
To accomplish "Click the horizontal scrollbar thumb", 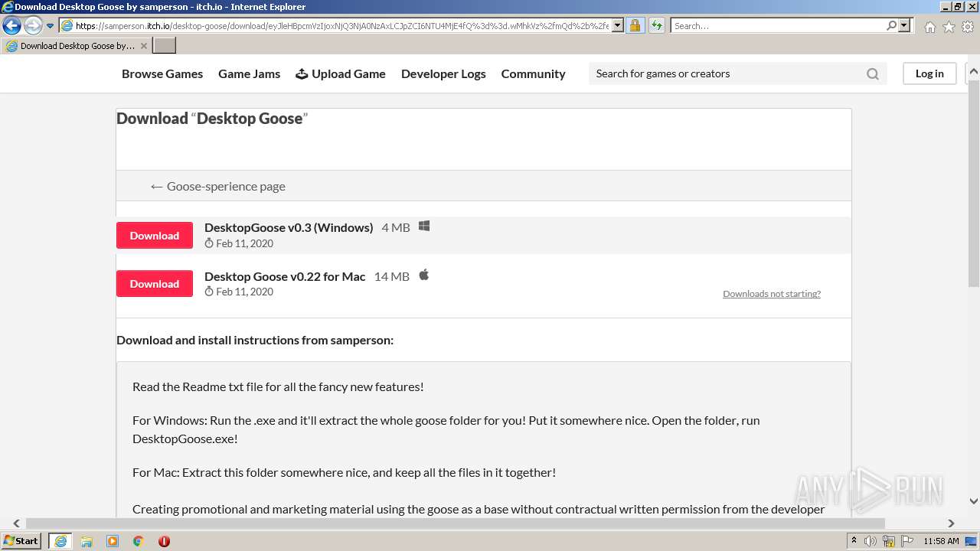I will 456,523.
